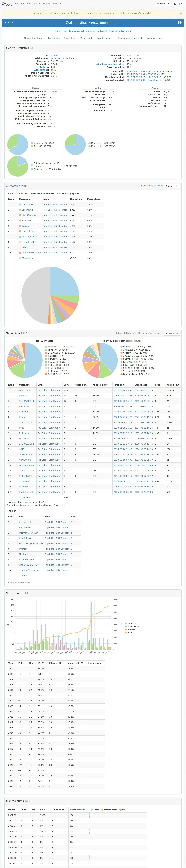Open links to this page count 1,194
The height and width of the screenshot is (868, 186).
[111, 92]
